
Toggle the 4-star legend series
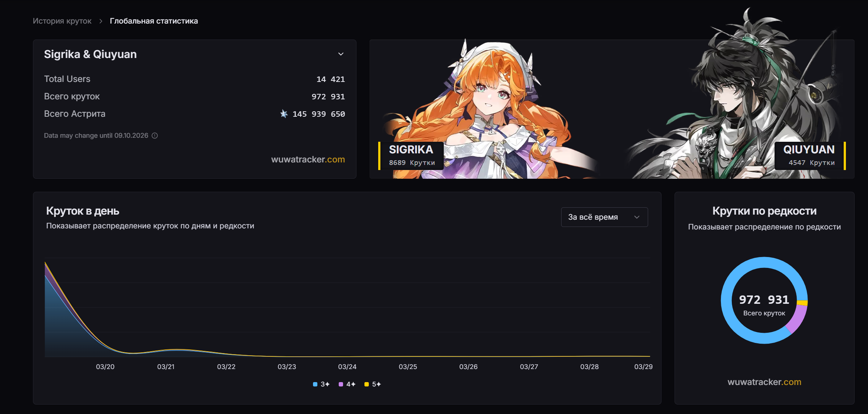[x=347, y=384]
